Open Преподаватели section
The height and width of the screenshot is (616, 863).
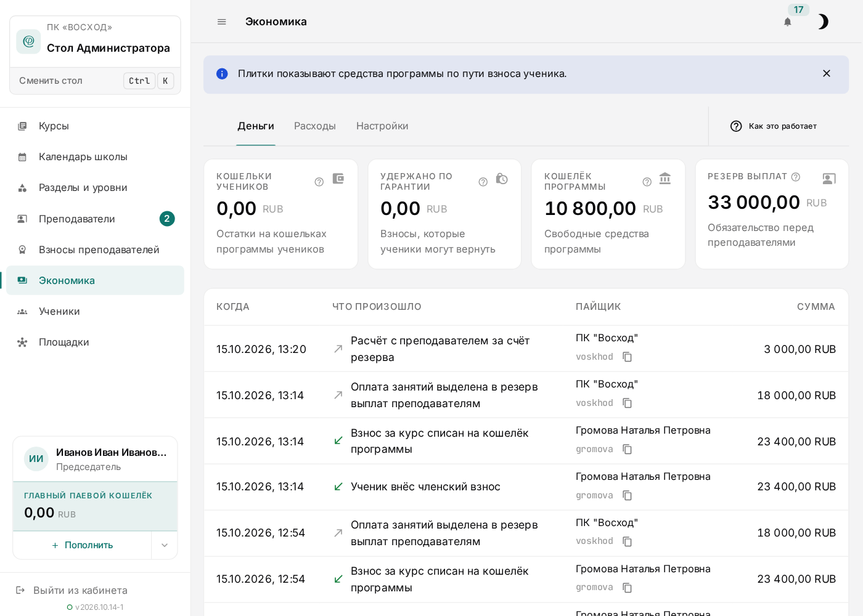(x=95, y=219)
